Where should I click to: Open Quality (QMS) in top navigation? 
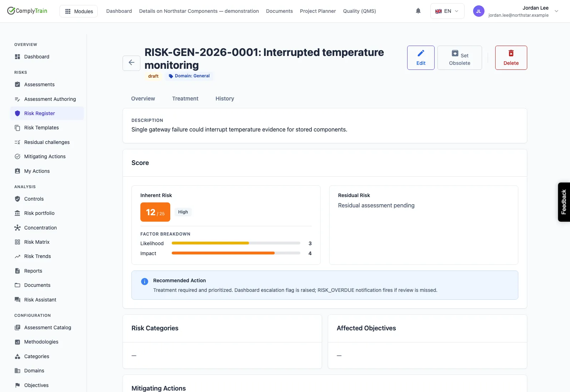359,11
